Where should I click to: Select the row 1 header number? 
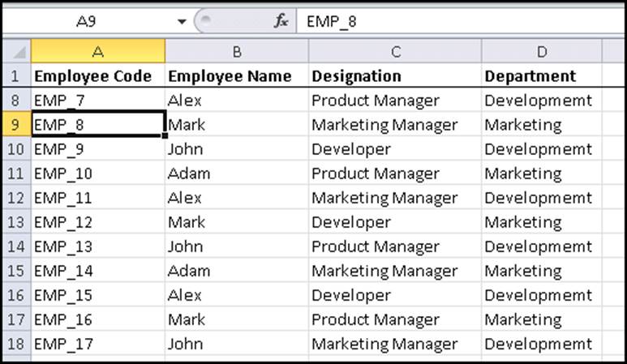pos(16,76)
